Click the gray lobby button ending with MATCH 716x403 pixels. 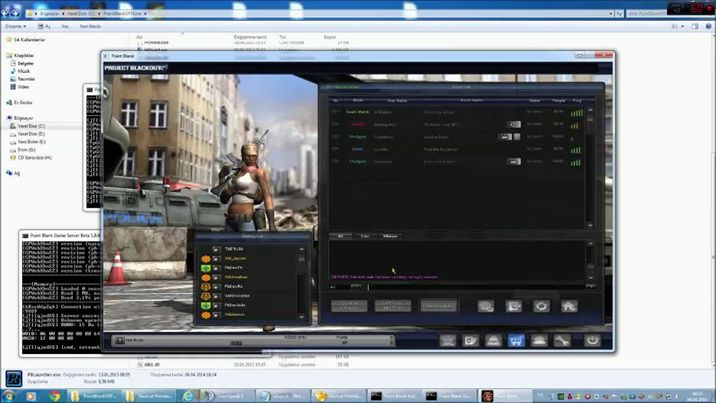click(393, 306)
